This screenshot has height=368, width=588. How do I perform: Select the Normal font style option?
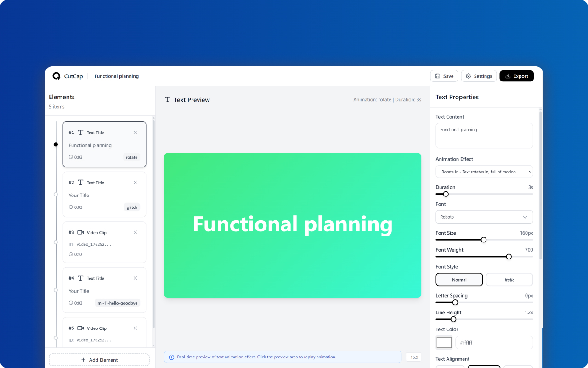tap(459, 279)
